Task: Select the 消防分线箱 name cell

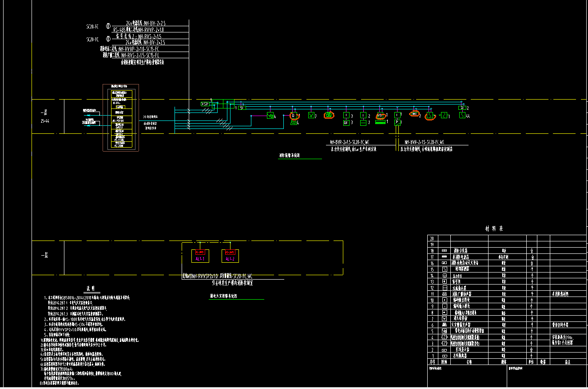Action: 469,251
